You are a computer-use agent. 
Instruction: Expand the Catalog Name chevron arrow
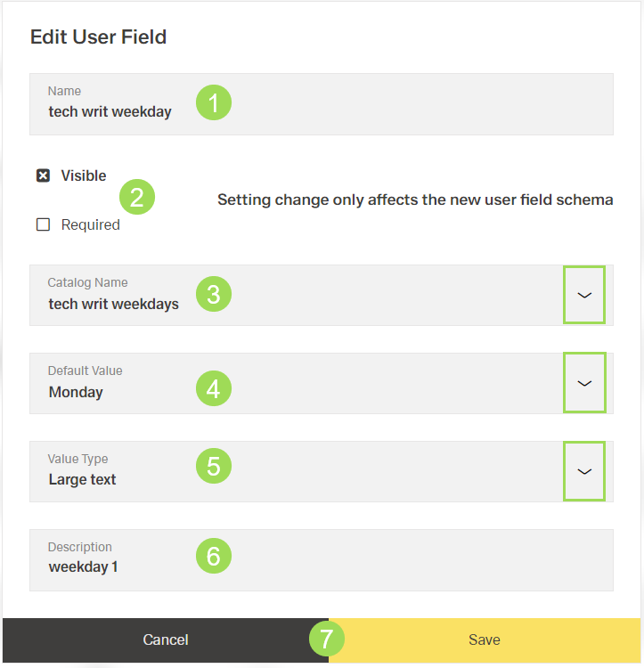(584, 295)
